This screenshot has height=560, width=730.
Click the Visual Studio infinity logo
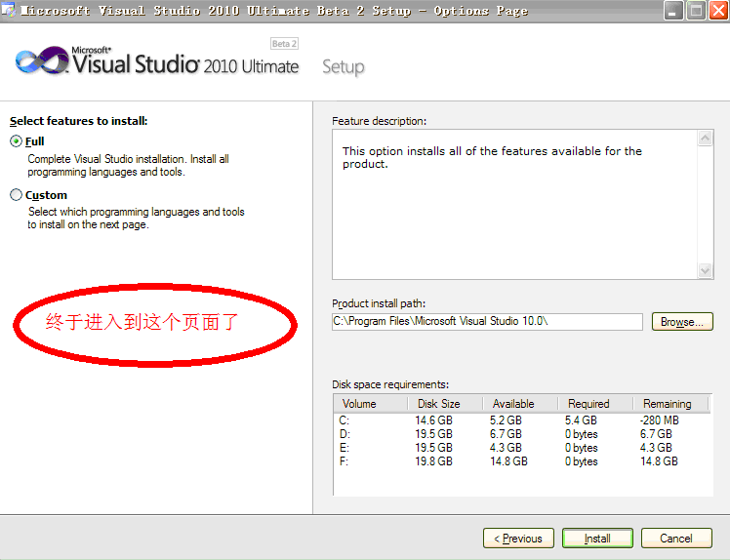(42, 60)
